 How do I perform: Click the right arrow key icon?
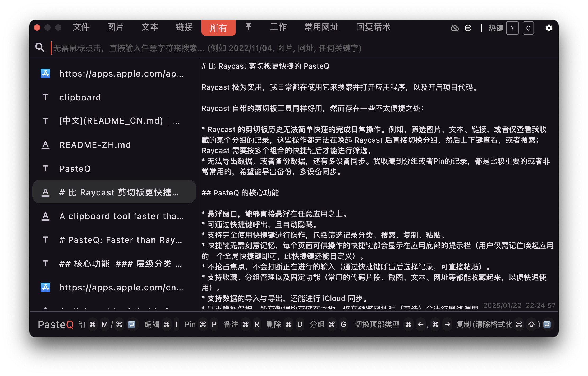[447, 324]
